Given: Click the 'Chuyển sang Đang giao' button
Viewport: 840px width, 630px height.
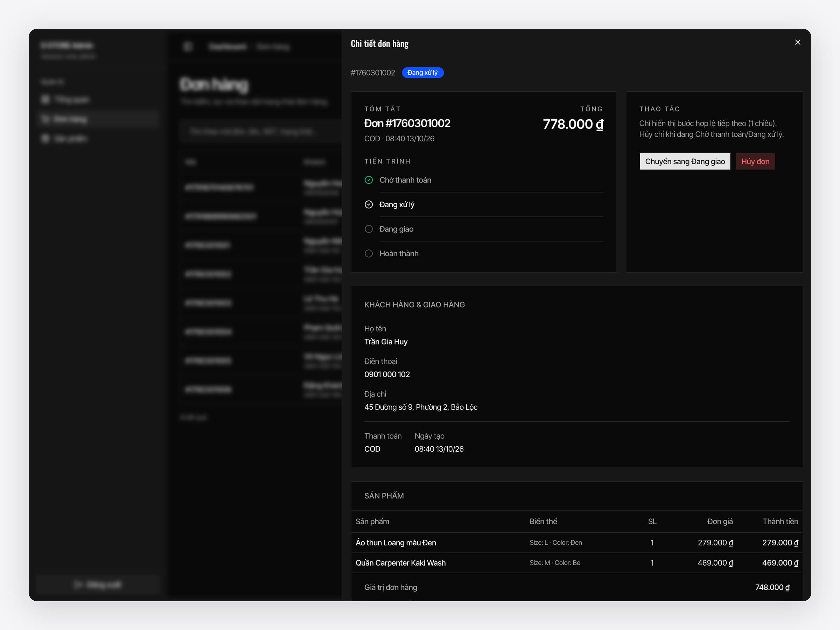Looking at the screenshot, I should pos(685,161).
